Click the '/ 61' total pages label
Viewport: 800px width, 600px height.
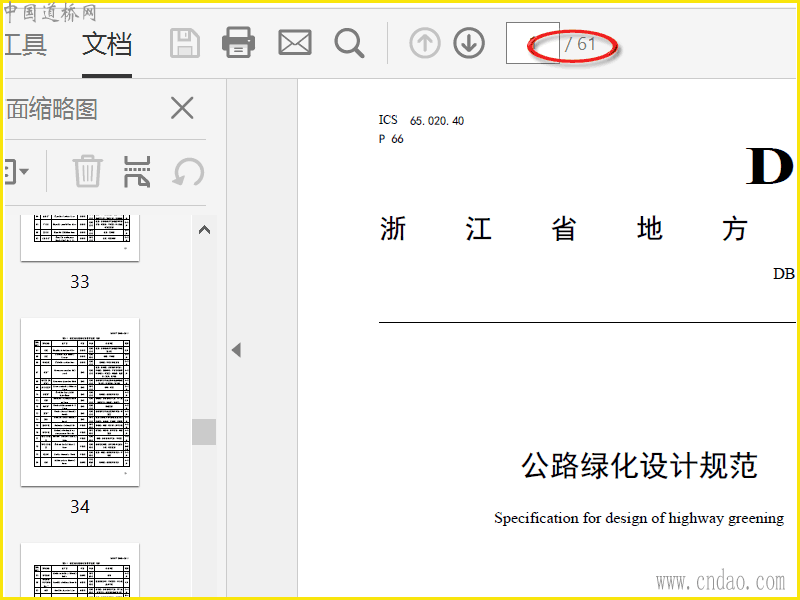tap(581, 44)
